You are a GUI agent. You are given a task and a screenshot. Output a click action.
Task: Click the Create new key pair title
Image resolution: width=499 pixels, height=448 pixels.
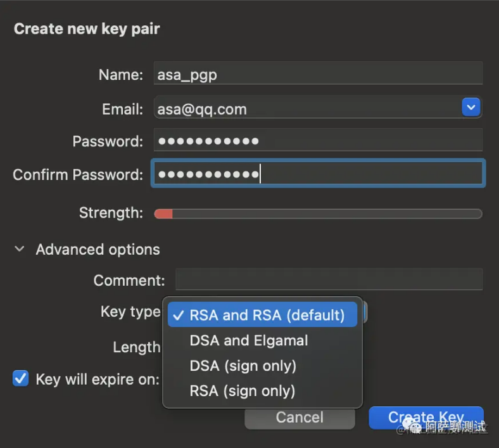coord(87,29)
